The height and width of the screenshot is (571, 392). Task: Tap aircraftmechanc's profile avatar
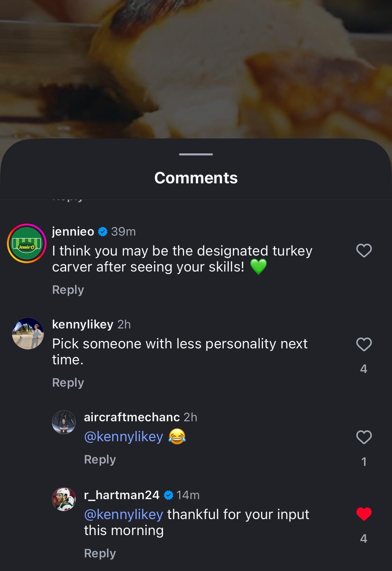tap(64, 422)
